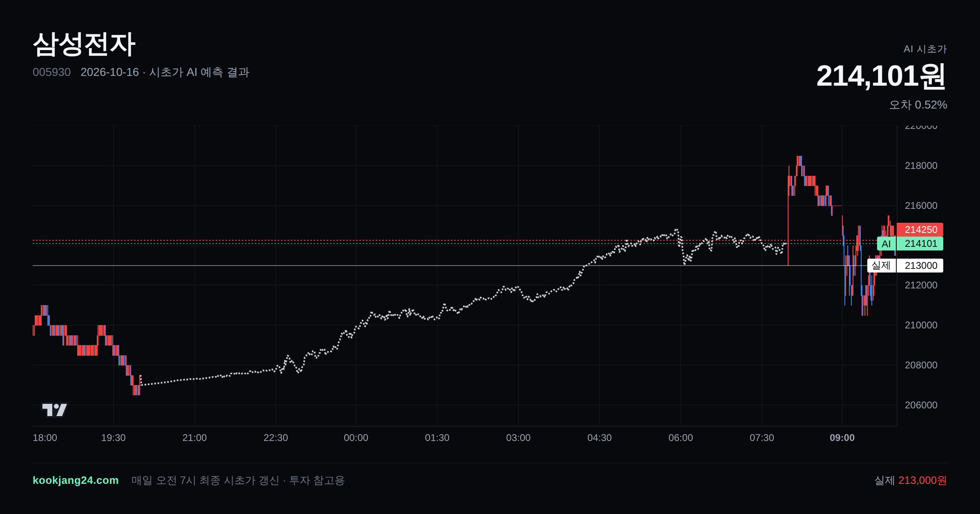Click the AI 시초가 heading label
The height and width of the screenshot is (514, 980).
pyautogui.click(x=925, y=49)
